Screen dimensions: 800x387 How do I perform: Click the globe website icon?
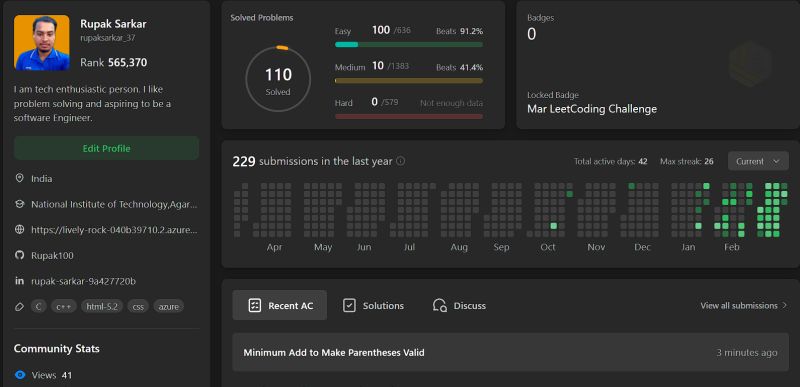20,229
